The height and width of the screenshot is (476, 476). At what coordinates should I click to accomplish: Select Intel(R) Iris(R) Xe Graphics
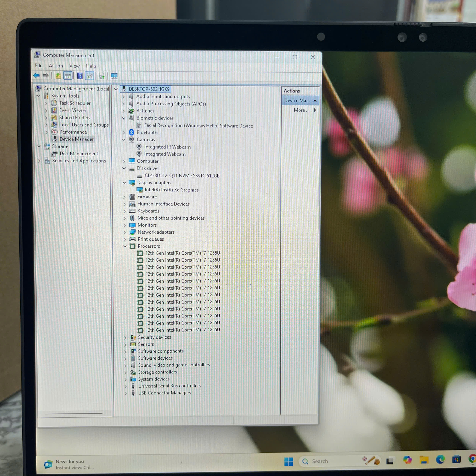tap(172, 190)
